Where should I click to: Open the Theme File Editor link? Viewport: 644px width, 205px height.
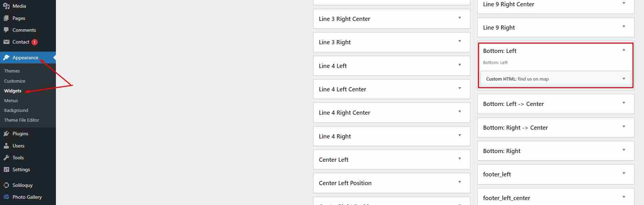point(22,120)
